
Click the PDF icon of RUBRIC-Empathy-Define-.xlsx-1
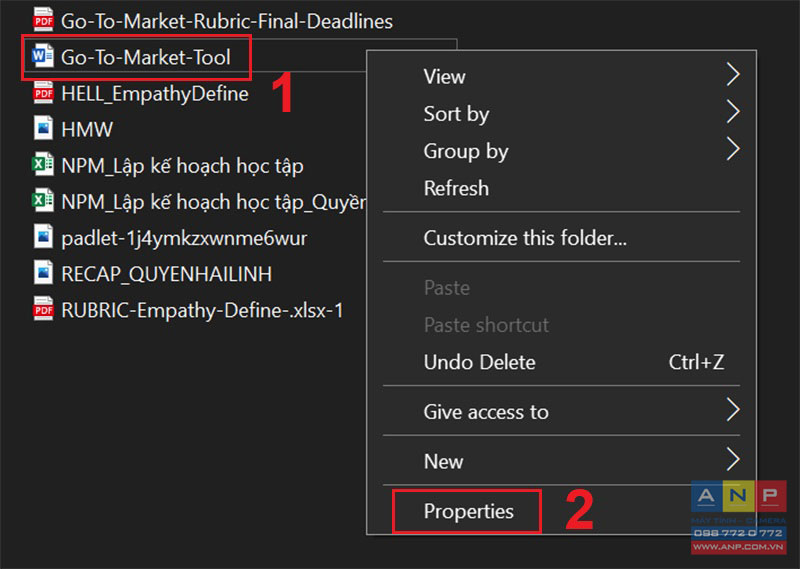pos(43,309)
